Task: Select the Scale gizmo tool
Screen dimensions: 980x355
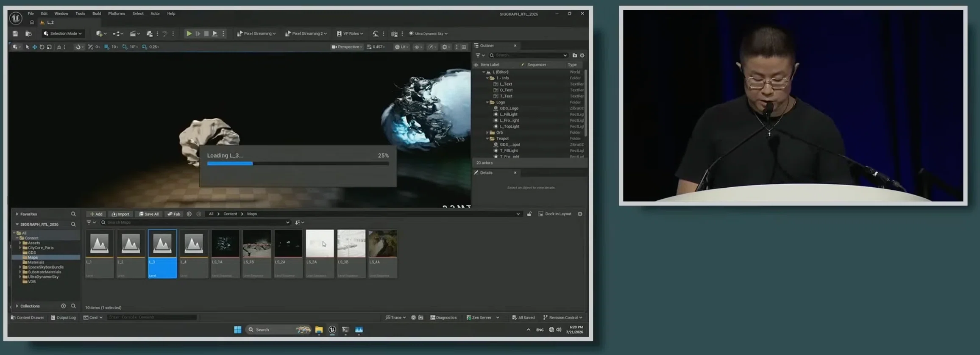Action: tap(49, 47)
